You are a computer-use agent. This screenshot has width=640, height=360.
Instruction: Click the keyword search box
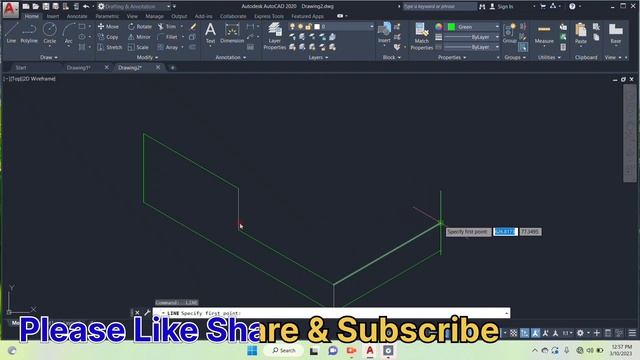[439, 7]
